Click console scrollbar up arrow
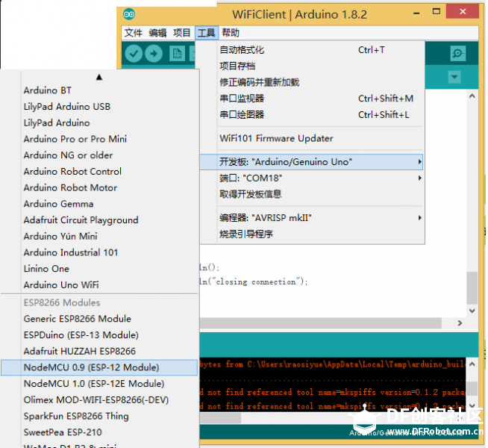 coord(472,364)
